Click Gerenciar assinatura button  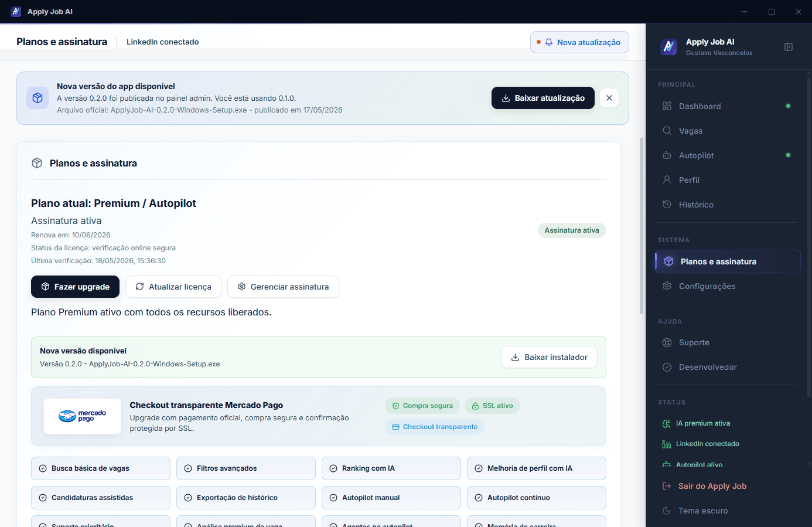283,287
